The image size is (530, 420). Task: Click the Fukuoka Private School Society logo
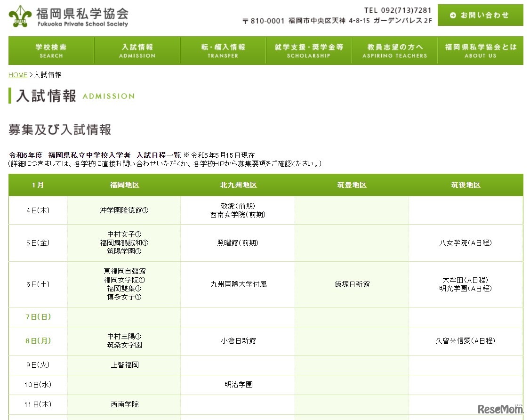69,16
